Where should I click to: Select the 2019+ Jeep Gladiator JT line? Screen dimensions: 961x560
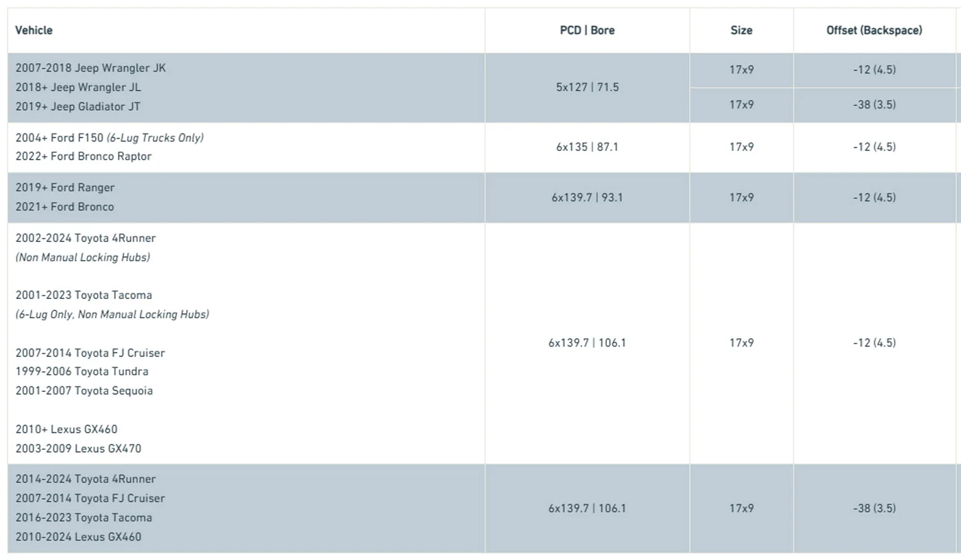tap(78, 107)
